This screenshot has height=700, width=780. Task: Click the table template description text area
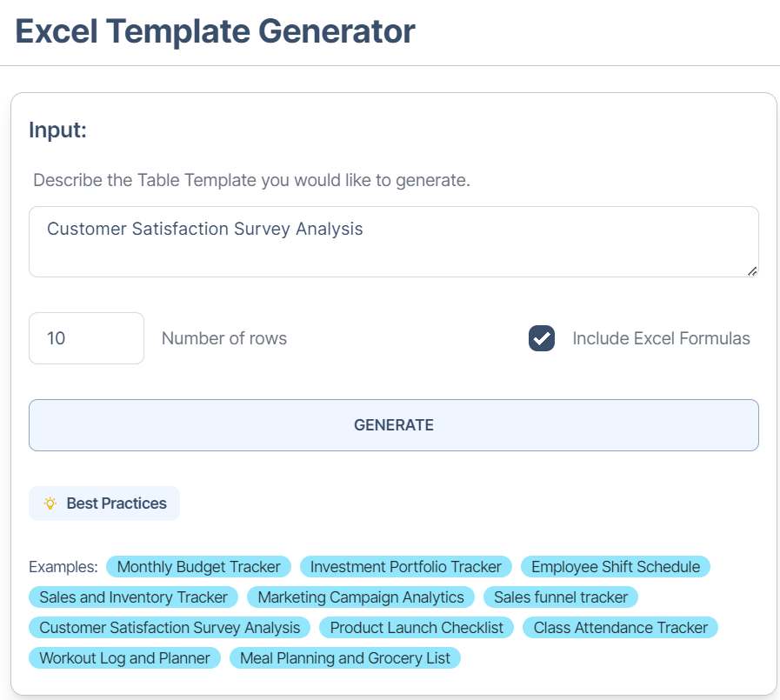[393, 242]
